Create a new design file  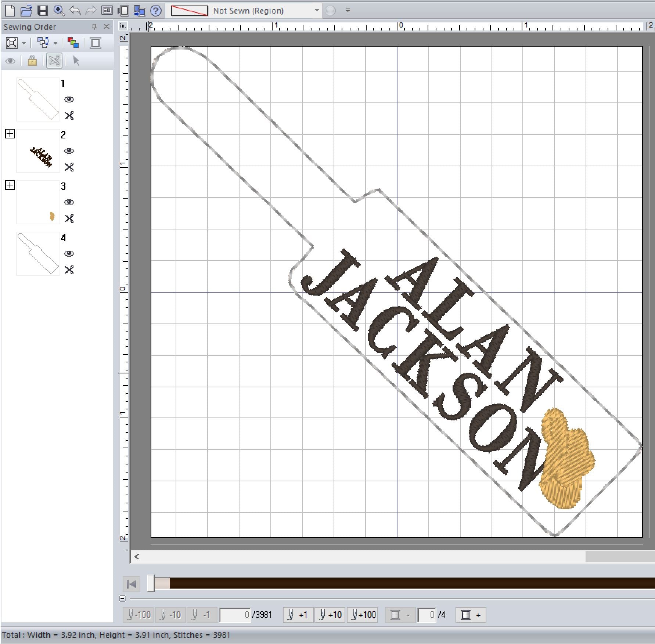click(x=10, y=10)
